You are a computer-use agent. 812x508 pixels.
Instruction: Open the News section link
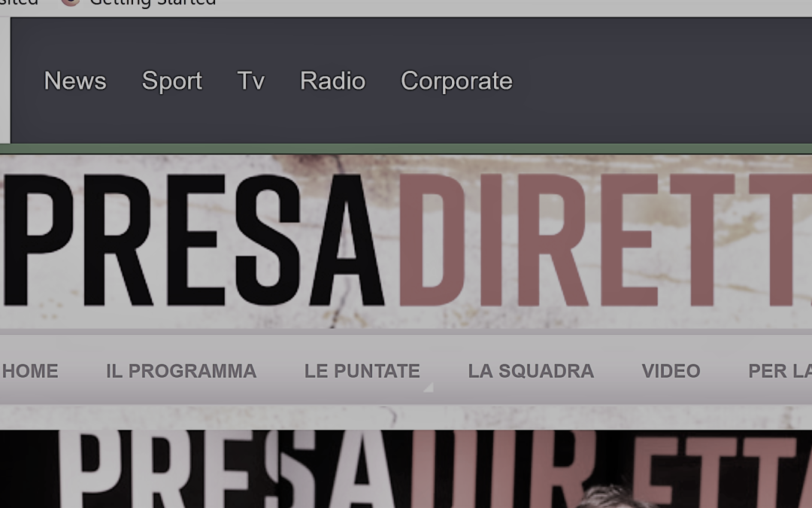[x=75, y=81]
